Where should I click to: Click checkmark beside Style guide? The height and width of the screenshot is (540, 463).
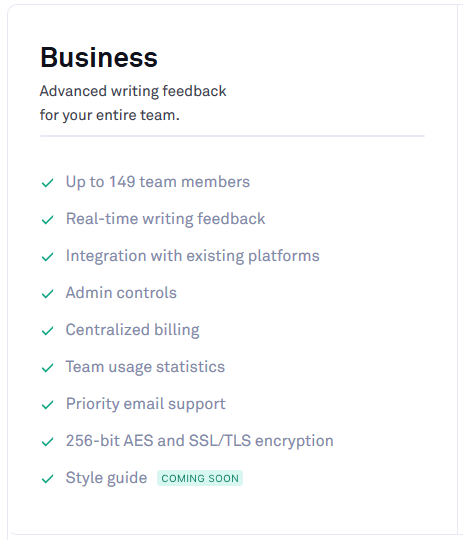click(48, 479)
